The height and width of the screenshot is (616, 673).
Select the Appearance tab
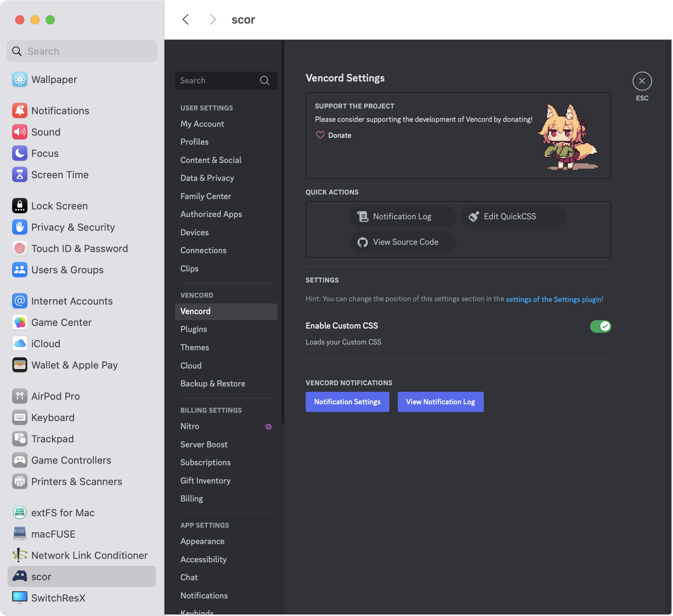coord(226,541)
